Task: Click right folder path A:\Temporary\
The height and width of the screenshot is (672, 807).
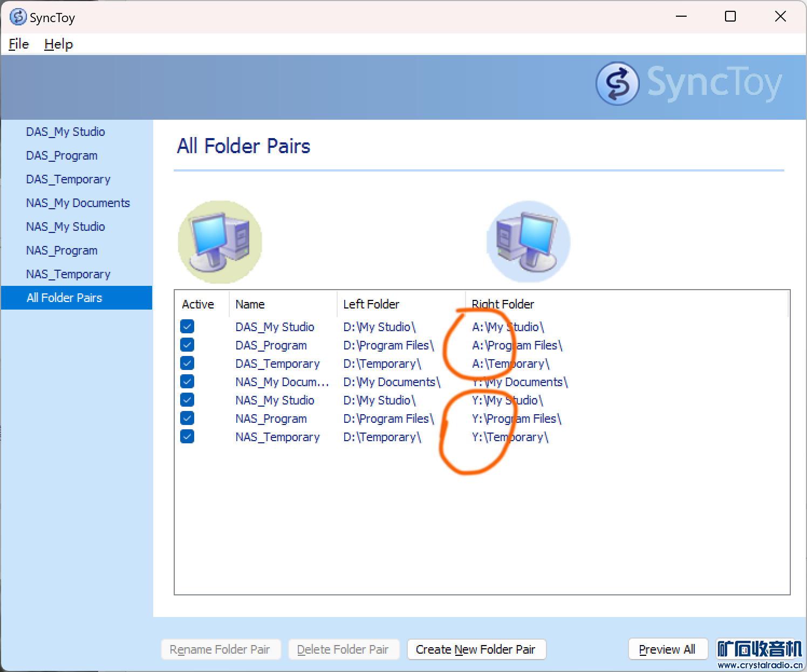Action: coord(511,364)
